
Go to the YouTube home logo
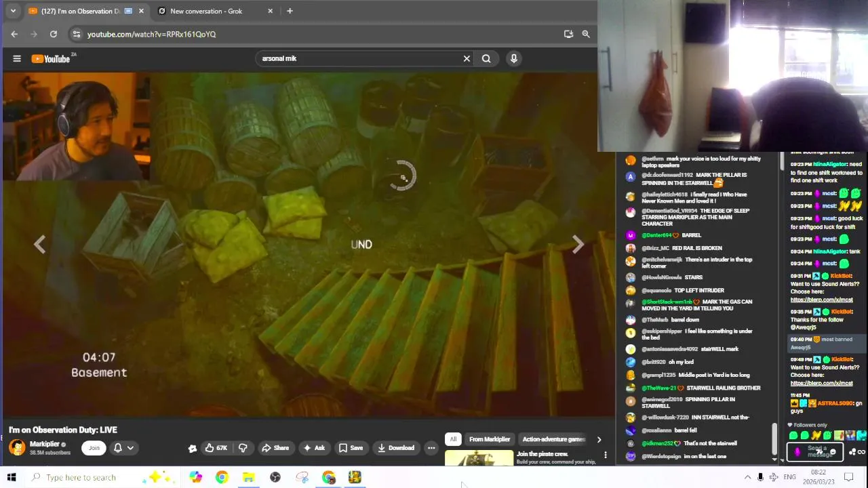click(x=51, y=58)
